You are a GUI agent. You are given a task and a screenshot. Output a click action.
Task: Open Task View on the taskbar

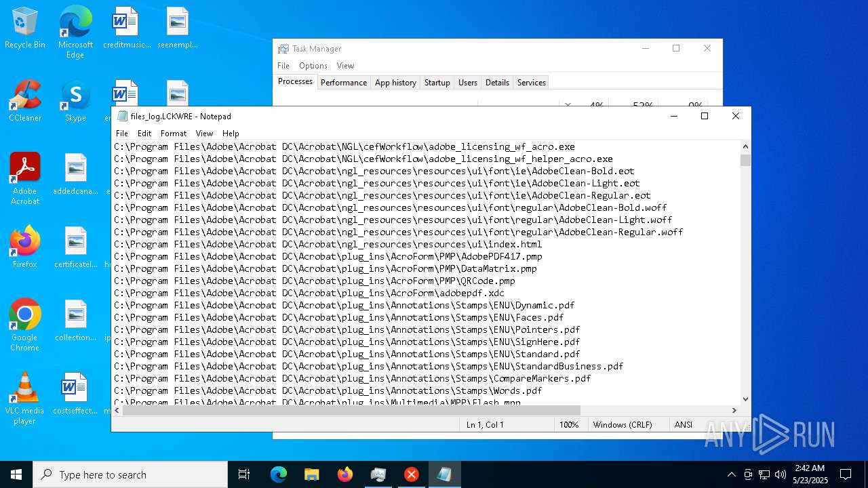point(244,474)
